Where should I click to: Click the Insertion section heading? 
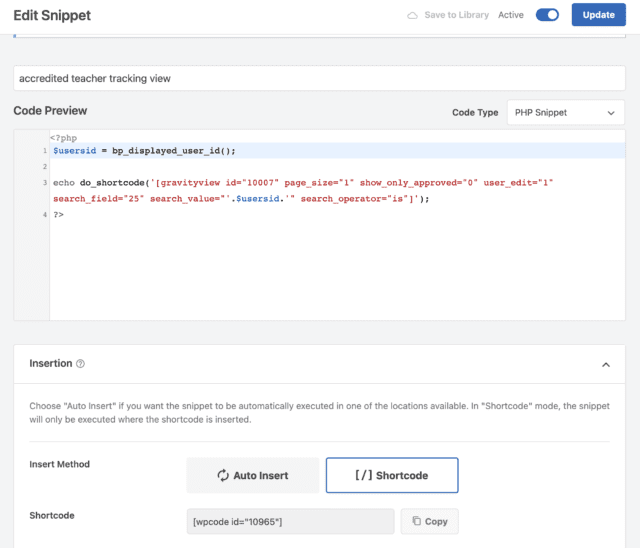[x=51, y=364]
